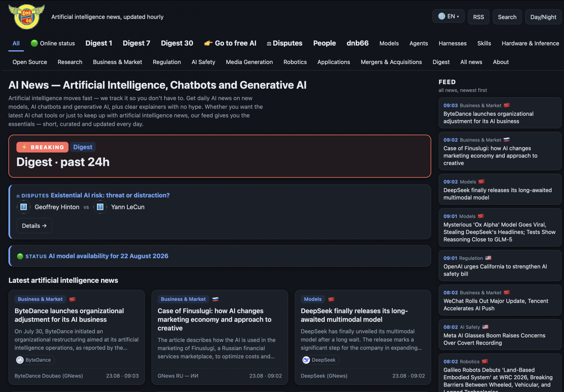The width and height of the screenshot is (564, 392).
Task: Open the Robotics category in navigation
Action: pyautogui.click(x=295, y=62)
